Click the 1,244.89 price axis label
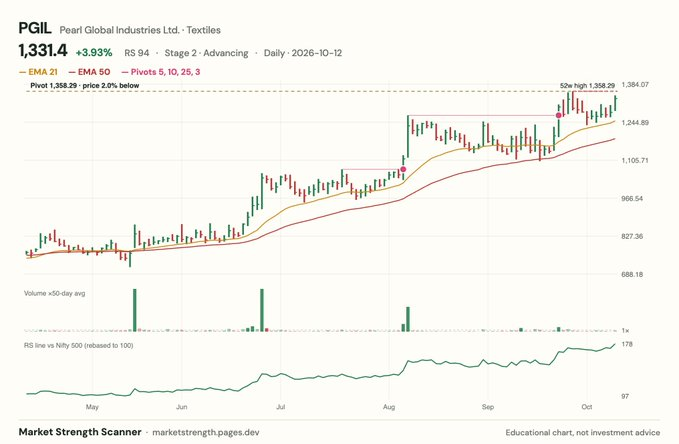679x444 pixels. (635, 123)
